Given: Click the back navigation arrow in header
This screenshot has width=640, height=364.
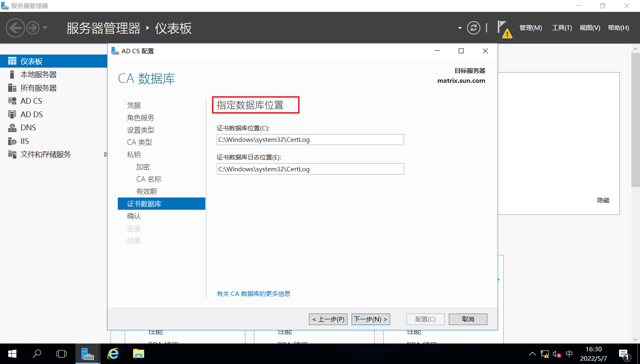Looking at the screenshot, I should 16,28.
